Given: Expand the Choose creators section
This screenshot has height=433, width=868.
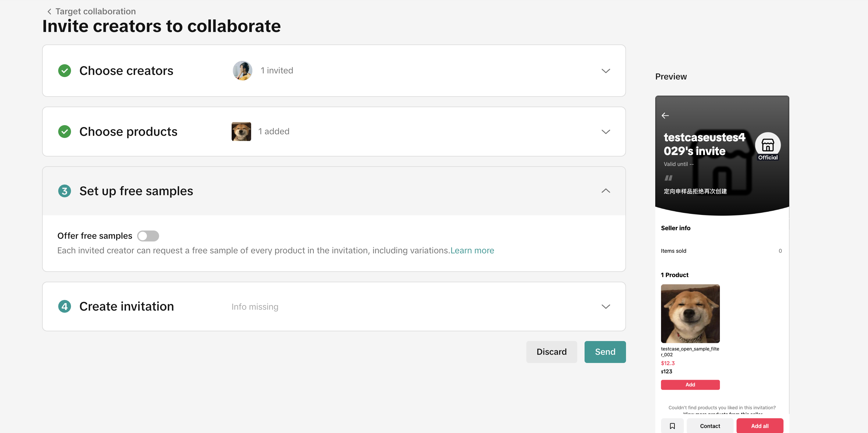Looking at the screenshot, I should (606, 71).
